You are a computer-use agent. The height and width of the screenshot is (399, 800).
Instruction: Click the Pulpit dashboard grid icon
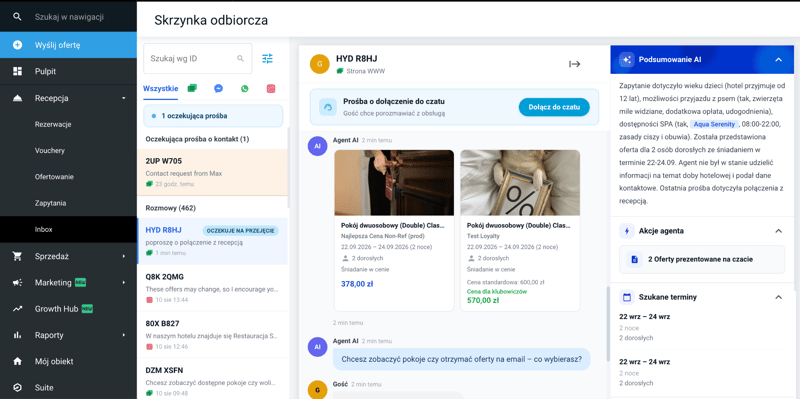17,71
